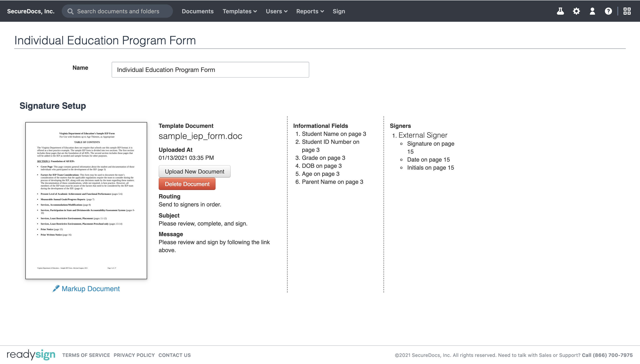640x364 pixels.
Task: Expand the Reports dropdown
Action: 310,11
